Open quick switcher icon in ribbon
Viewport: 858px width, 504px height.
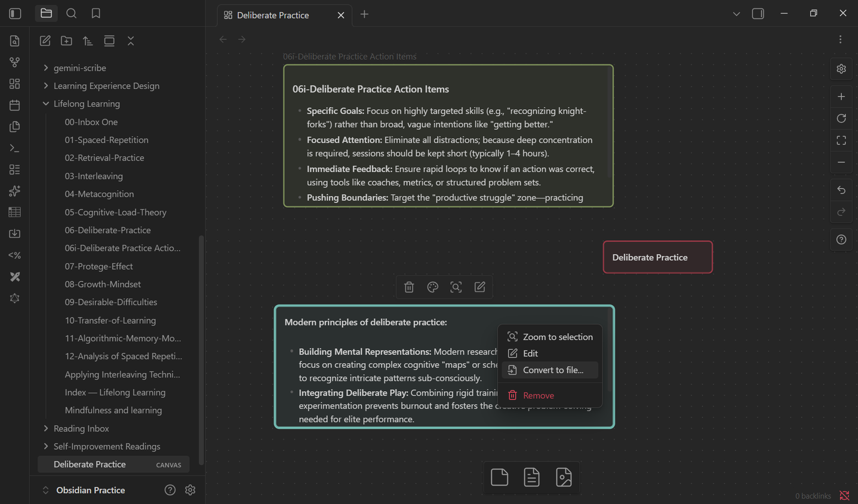[x=15, y=41]
